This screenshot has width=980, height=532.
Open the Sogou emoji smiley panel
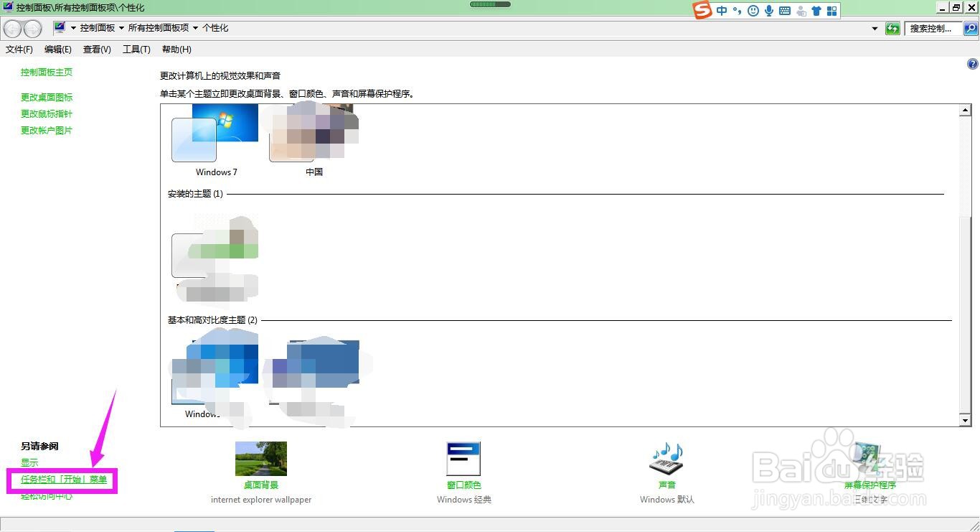click(753, 11)
